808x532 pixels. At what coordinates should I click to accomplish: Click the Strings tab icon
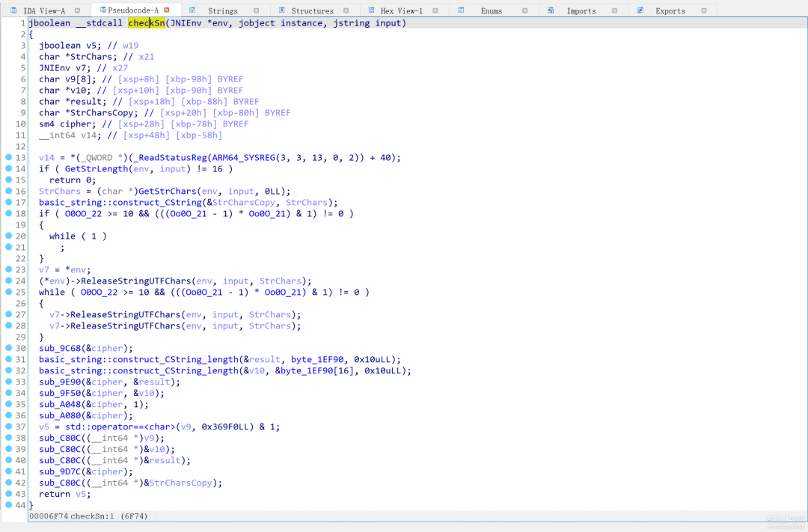[x=192, y=10]
